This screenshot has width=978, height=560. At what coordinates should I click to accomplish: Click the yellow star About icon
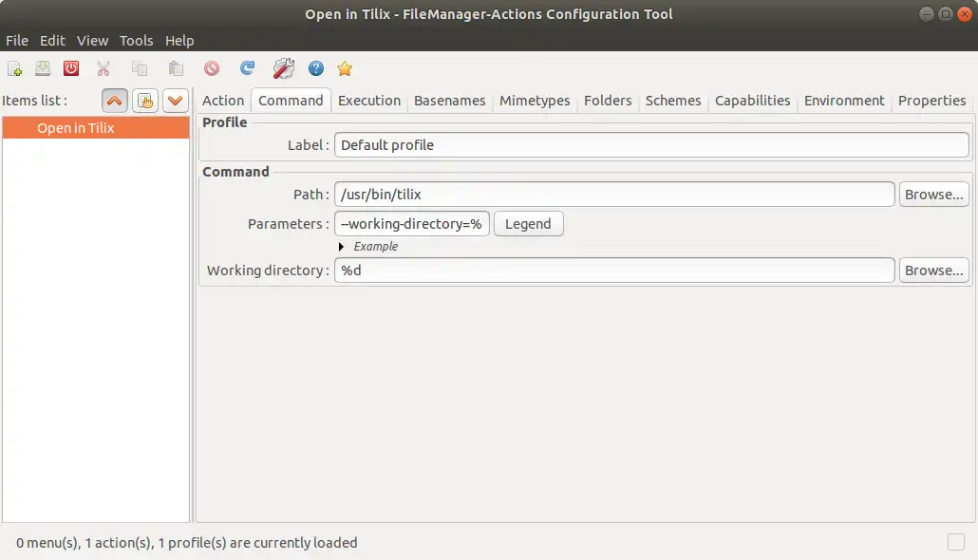(x=345, y=68)
